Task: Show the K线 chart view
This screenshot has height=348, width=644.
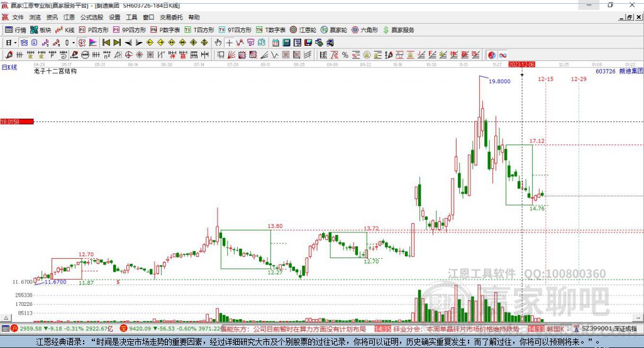Action: click(x=65, y=30)
